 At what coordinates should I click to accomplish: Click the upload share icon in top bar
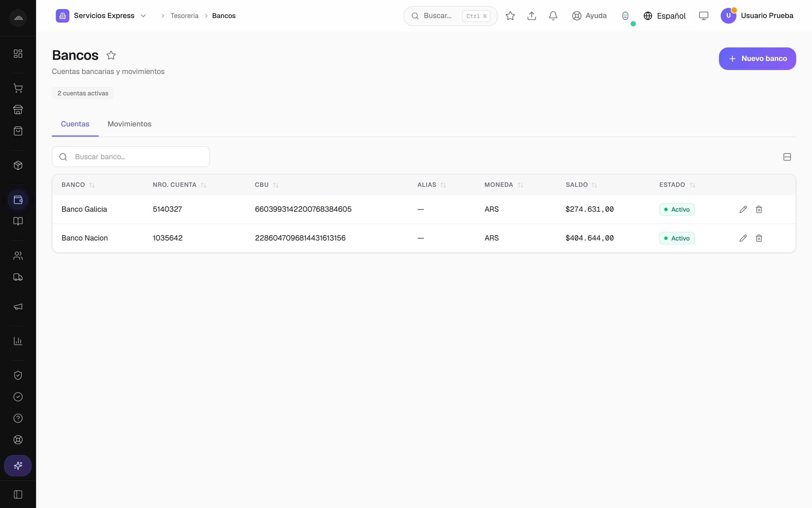pos(532,16)
